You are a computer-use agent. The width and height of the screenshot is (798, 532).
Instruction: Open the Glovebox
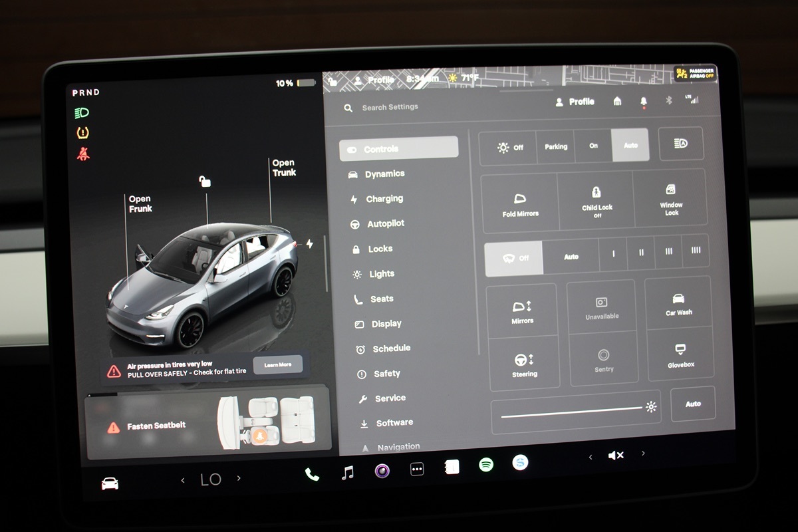680,355
